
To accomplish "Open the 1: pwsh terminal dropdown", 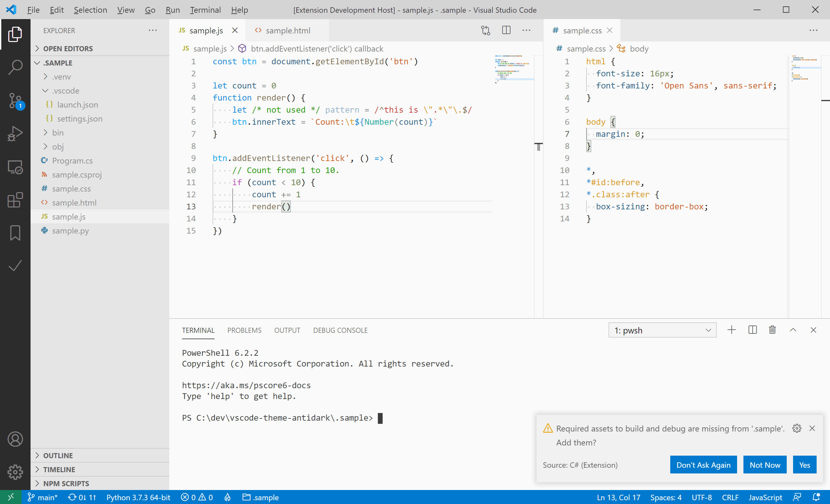I will click(662, 330).
